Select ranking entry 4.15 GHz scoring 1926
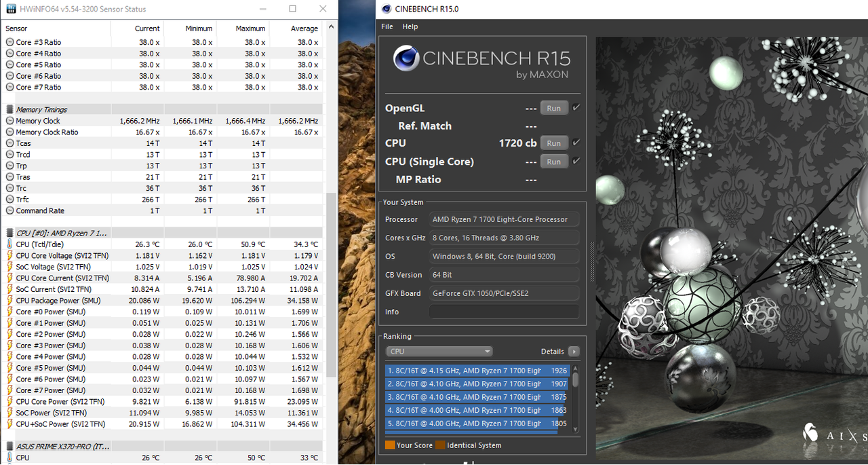 coord(477,371)
